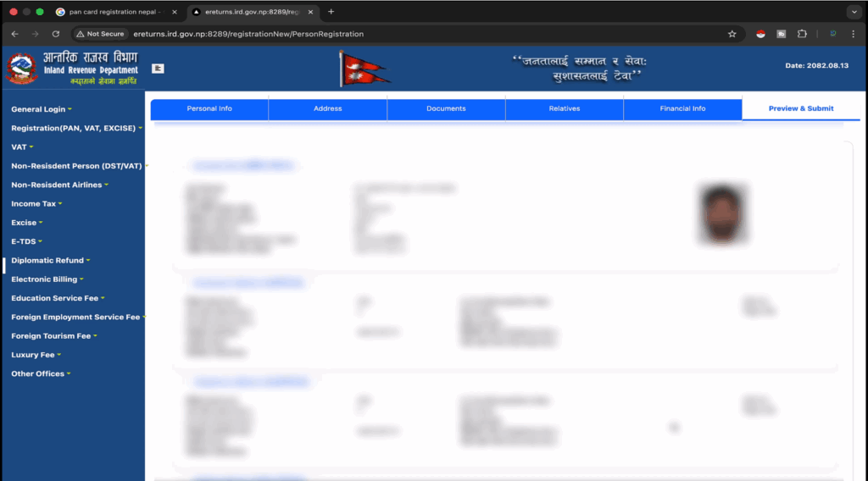Open the Electronic Billing menu
This screenshot has width=868, height=481.
click(x=47, y=279)
